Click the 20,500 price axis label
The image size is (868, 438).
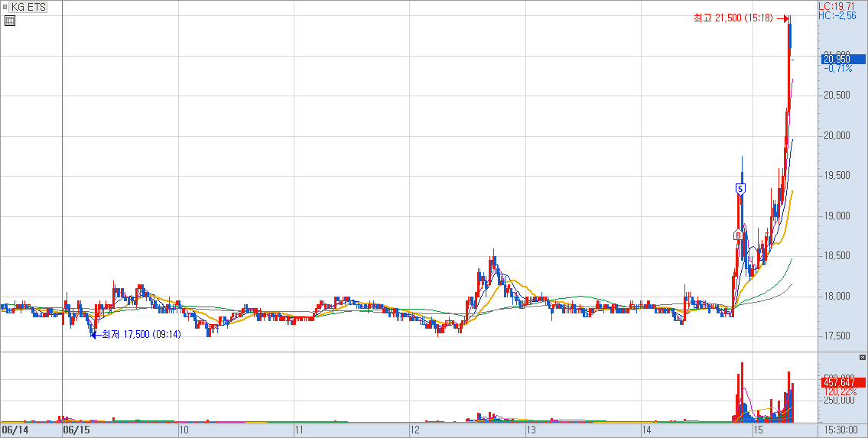pyautogui.click(x=837, y=95)
